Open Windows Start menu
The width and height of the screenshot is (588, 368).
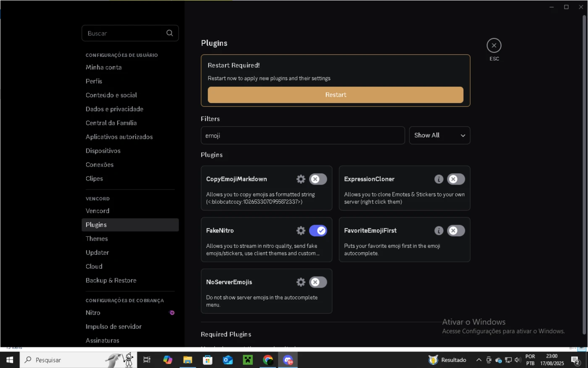(x=10, y=360)
